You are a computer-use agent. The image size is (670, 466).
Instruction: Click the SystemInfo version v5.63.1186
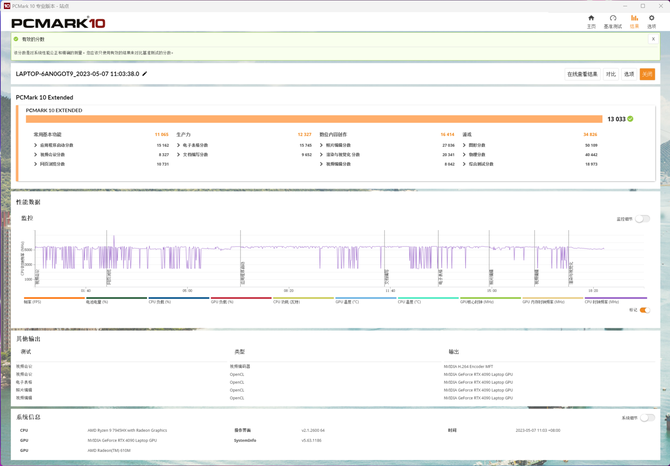tap(311, 440)
